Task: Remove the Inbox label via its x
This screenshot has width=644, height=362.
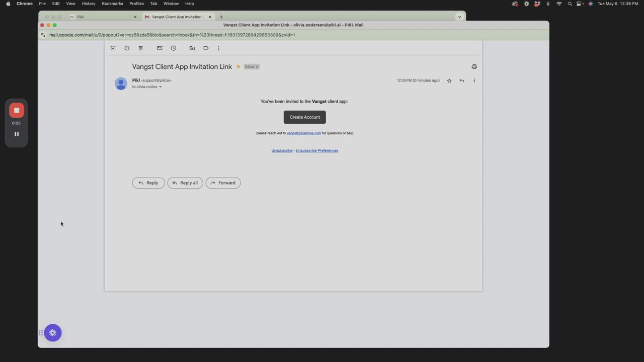Action: [257, 67]
